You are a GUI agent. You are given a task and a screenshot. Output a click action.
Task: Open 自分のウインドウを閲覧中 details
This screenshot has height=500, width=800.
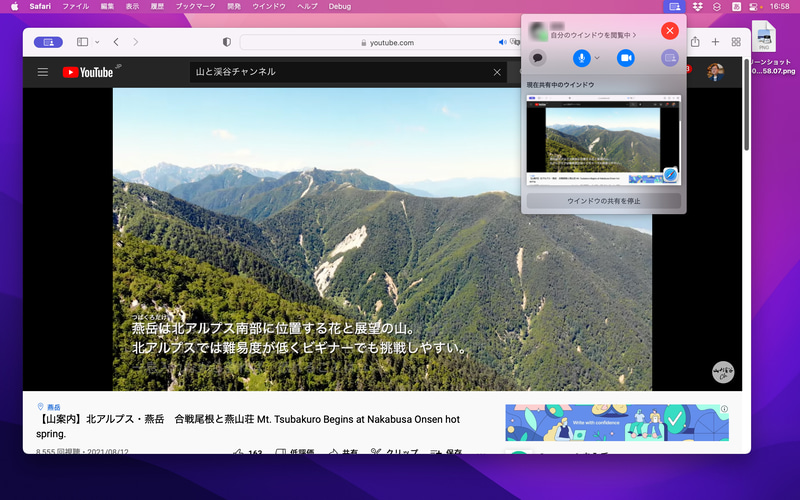(593, 35)
